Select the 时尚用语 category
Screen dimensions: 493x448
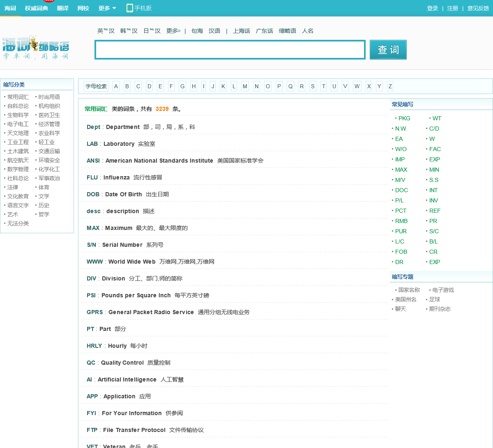tap(49, 97)
